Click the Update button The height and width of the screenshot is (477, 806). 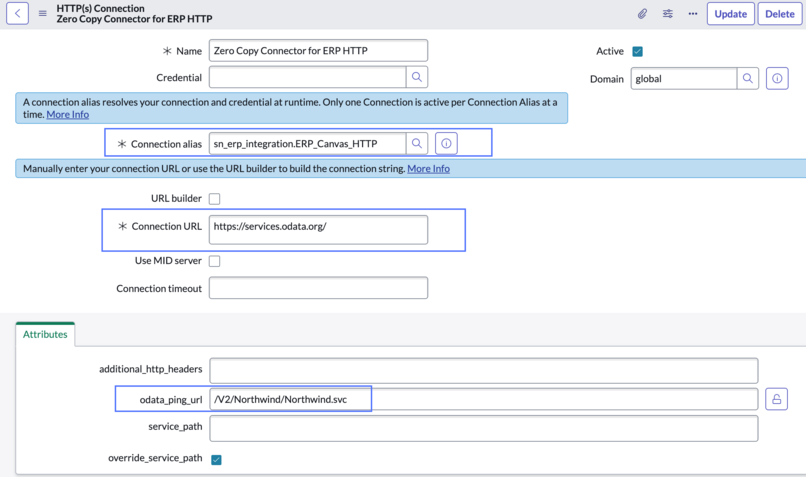click(730, 14)
